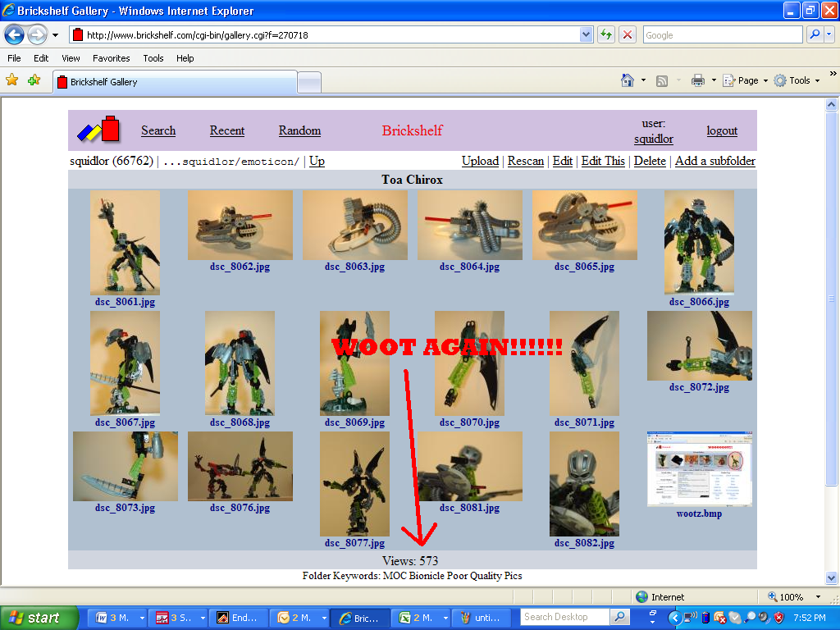Click the Random gallery link

(x=299, y=131)
